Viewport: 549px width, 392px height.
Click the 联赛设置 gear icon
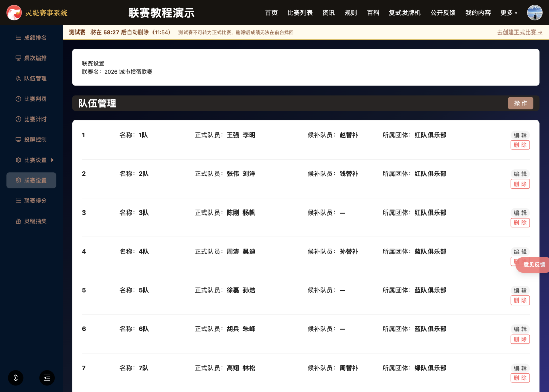click(x=18, y=180)
